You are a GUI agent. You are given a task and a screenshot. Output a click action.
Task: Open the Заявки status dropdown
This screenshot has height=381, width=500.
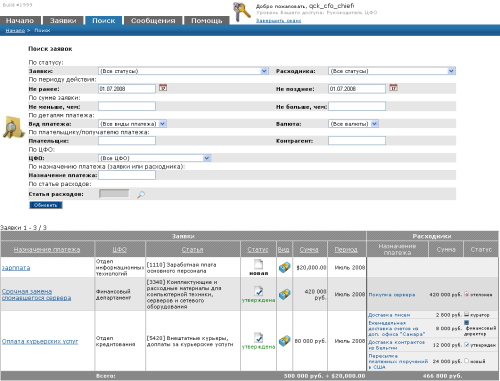click(x=183, y=71)
